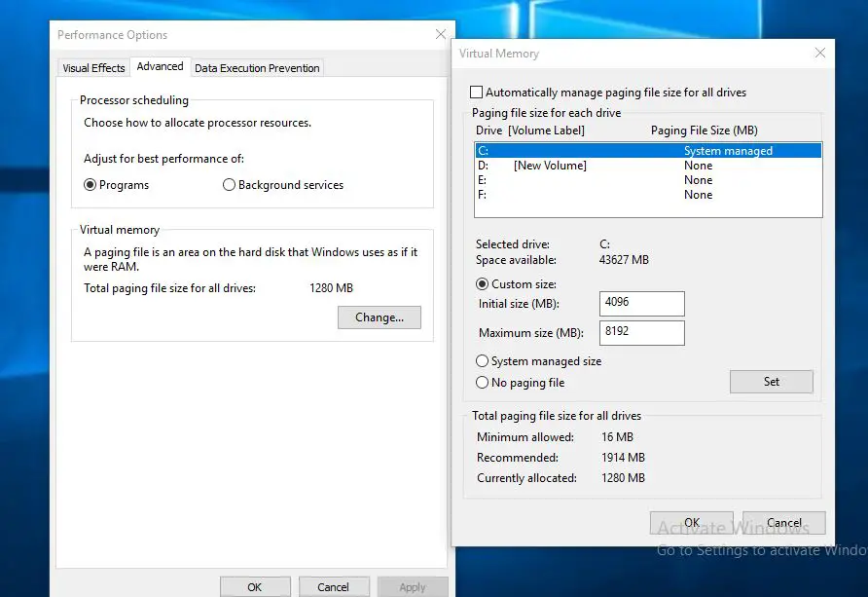The height and width of the screenshot is (597, 868).
Task: Select the No paging file option
Action: point(483,383)
